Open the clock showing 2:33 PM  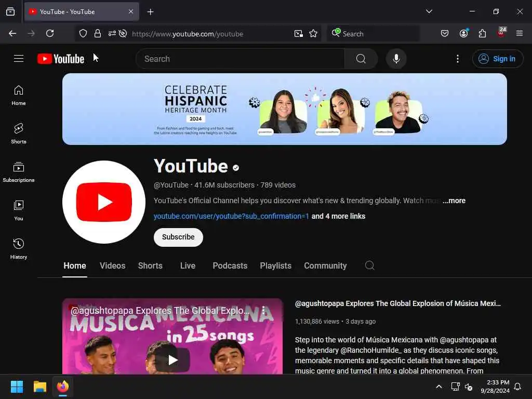point(495,387)
